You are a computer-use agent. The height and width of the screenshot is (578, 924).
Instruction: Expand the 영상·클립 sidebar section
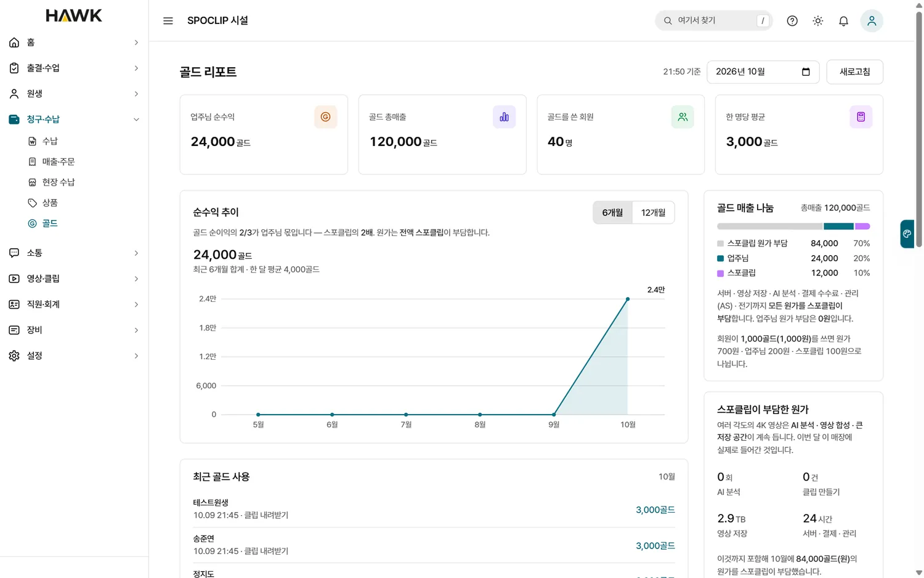pos(74,279)
